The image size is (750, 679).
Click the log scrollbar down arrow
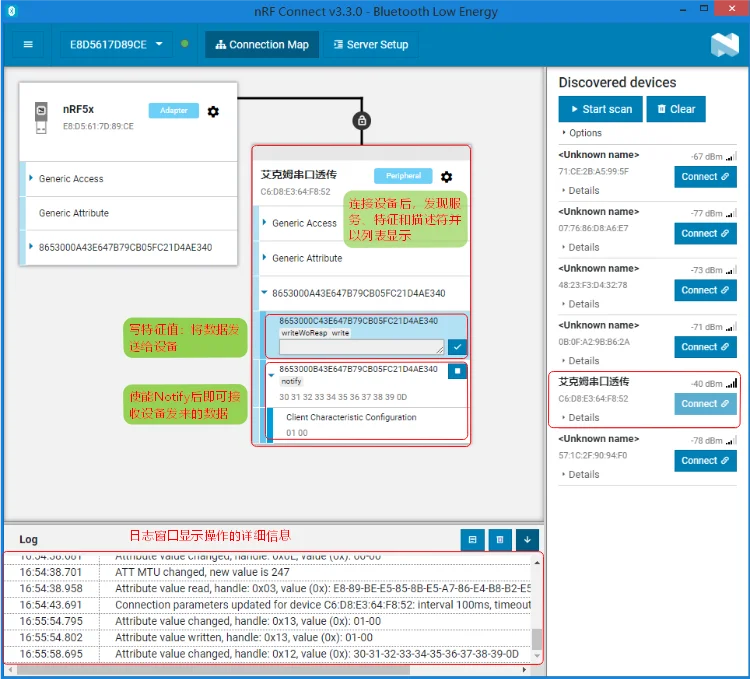(x=537, y=656)
